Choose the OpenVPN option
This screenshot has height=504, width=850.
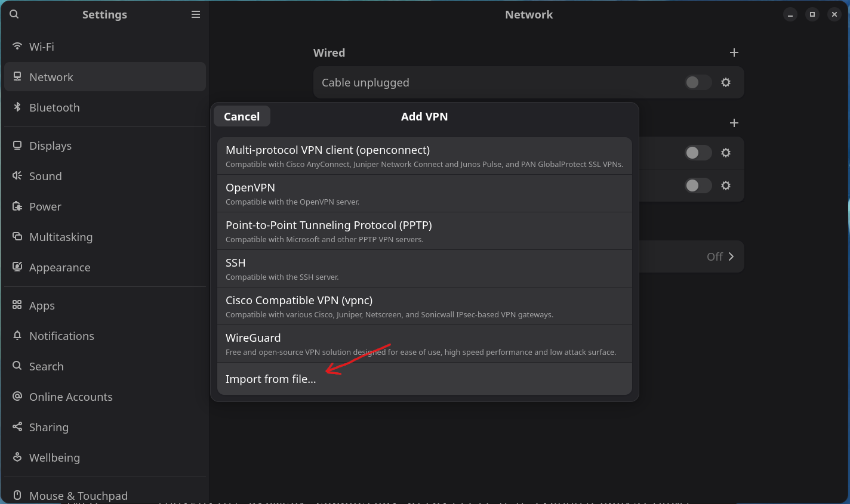coord(424,194)
